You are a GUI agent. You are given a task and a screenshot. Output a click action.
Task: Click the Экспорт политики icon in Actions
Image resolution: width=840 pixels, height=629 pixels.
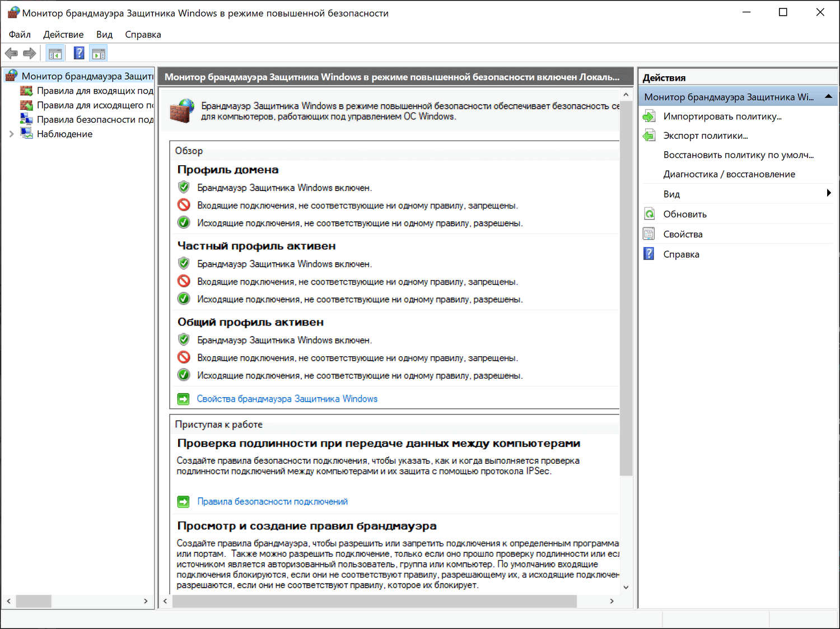[x=649, y=136]
